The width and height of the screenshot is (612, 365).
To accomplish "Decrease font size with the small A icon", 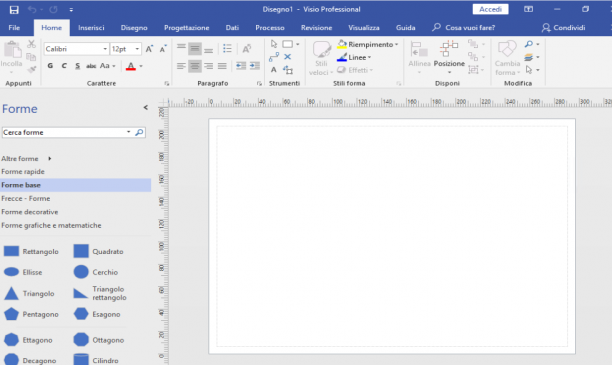I will point(163,49).
